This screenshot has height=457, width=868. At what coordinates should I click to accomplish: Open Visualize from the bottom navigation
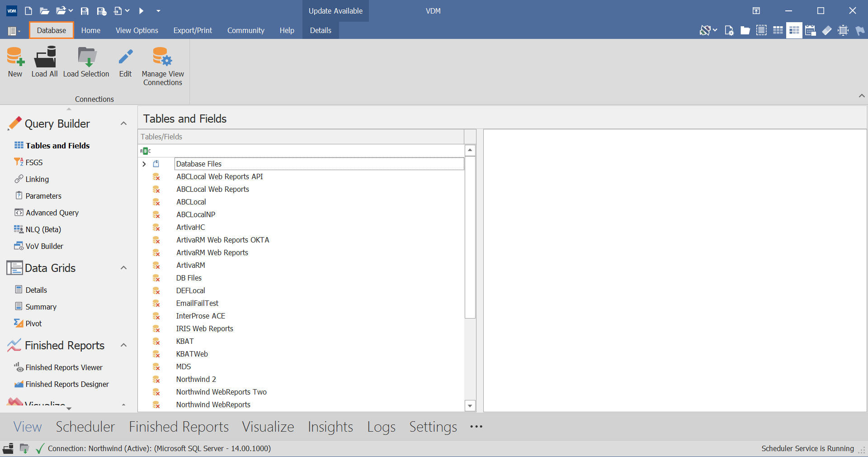coord(268,427)
